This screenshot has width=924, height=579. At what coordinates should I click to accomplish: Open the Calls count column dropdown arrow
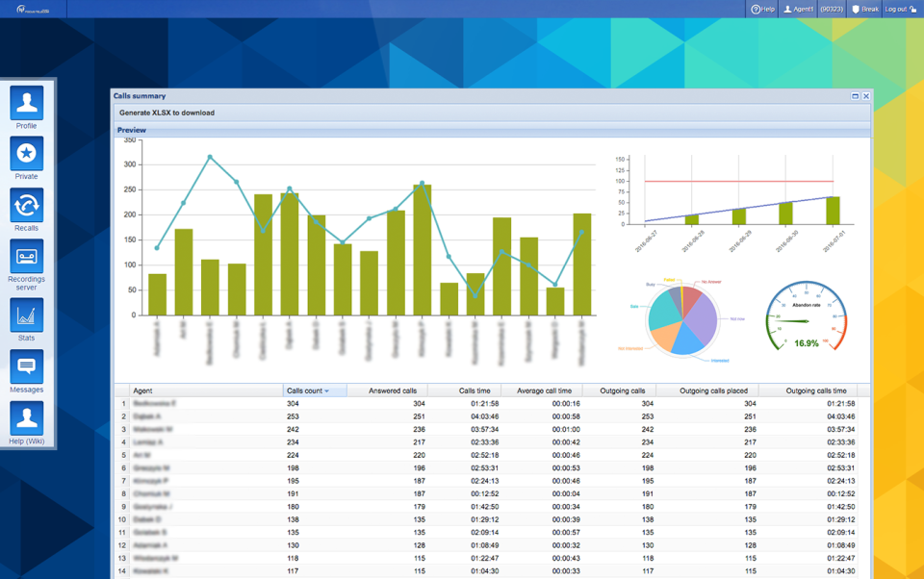tap(326, 390)
